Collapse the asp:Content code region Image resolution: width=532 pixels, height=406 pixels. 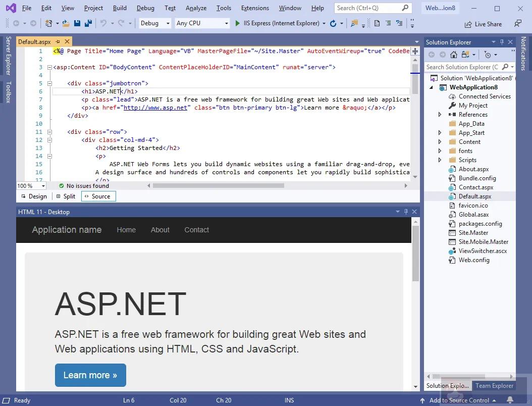pos(49,67)
